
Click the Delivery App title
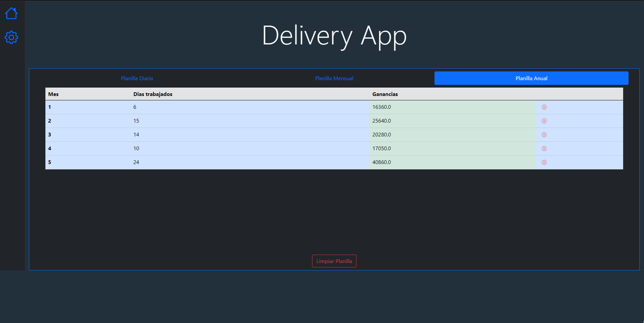click(x=334, y=36)
